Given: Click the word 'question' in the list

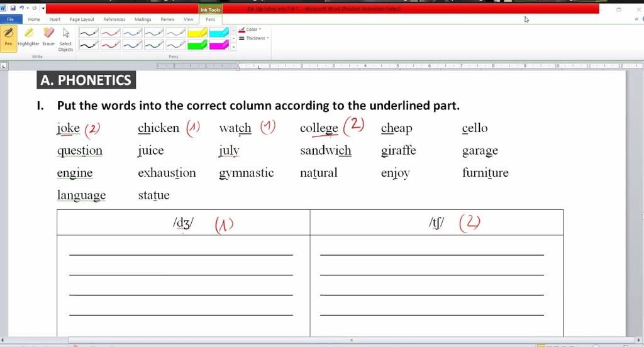Looking at the screenshot, I should pyautogui.click(x=80, y=151).
